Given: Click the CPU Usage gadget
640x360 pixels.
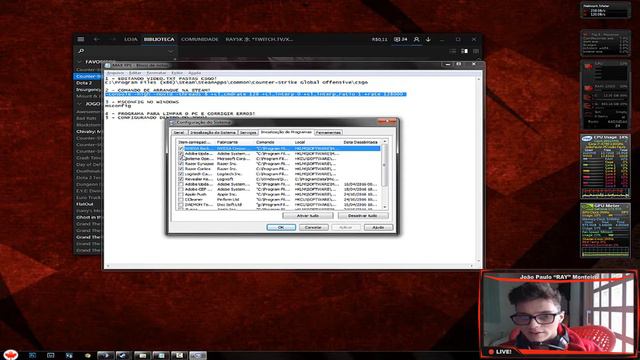Looking at the screenshot, I should (605, 167).
